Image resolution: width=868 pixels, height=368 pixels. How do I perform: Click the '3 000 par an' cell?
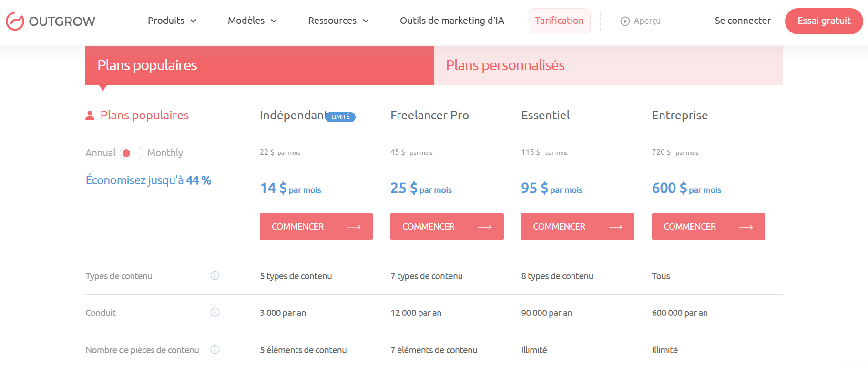283,313
